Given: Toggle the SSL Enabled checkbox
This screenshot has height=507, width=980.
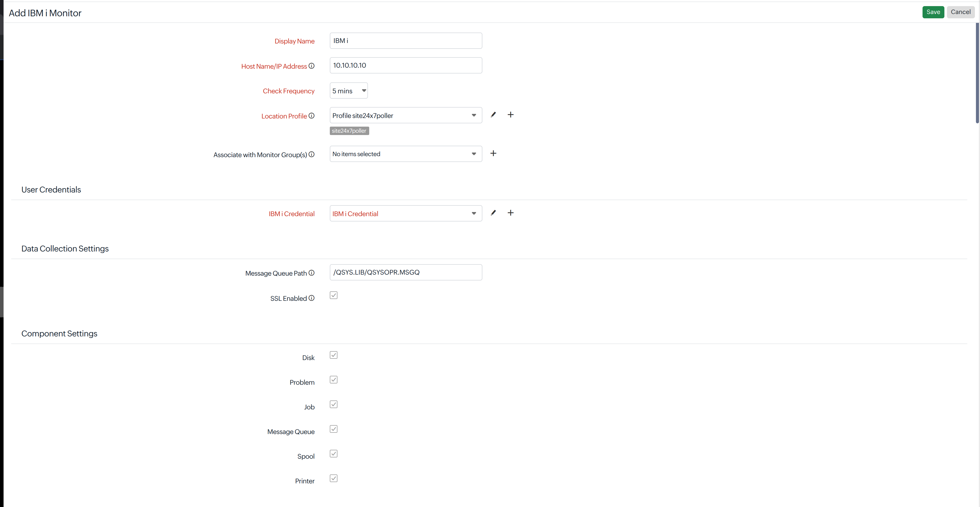Looking at the screenshot, I should 334,295.
